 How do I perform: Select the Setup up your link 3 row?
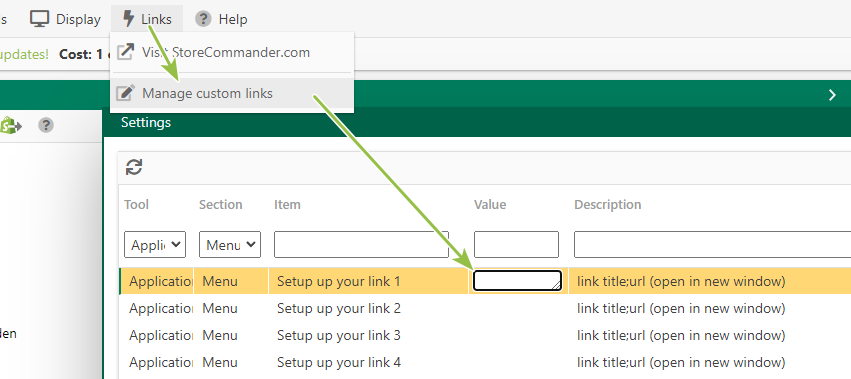pos(485,335)
